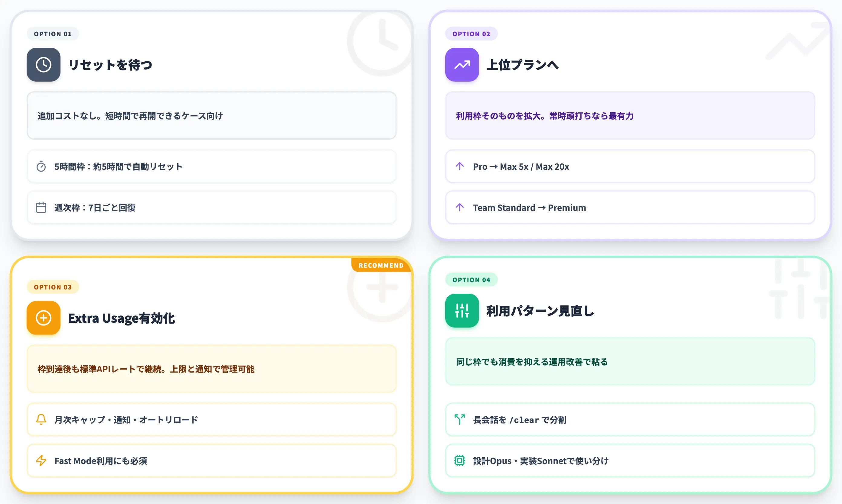Screen dimensions: 842x504
Task: Select the 月次キャップ・通知・オートリロード text
Action: click(126, 420)
